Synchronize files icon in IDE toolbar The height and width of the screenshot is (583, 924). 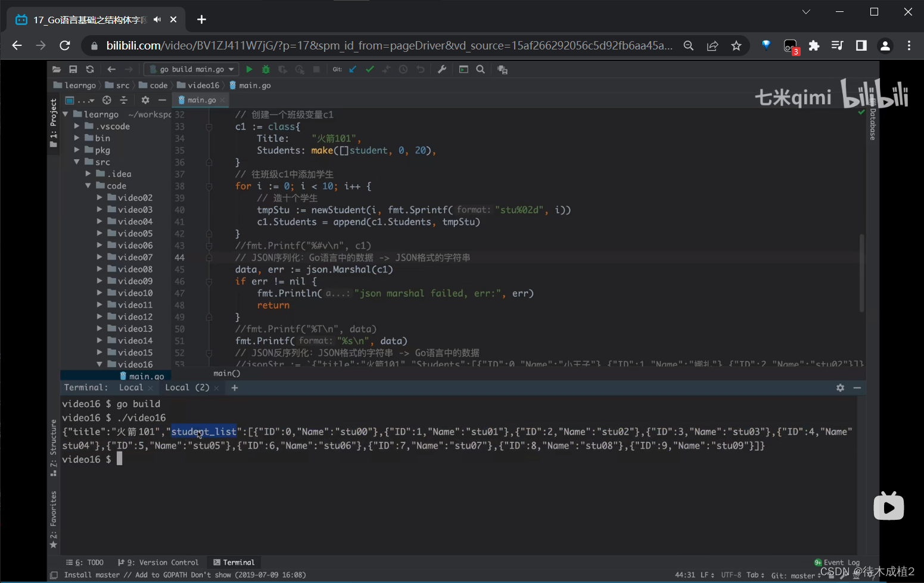[90, 70]
